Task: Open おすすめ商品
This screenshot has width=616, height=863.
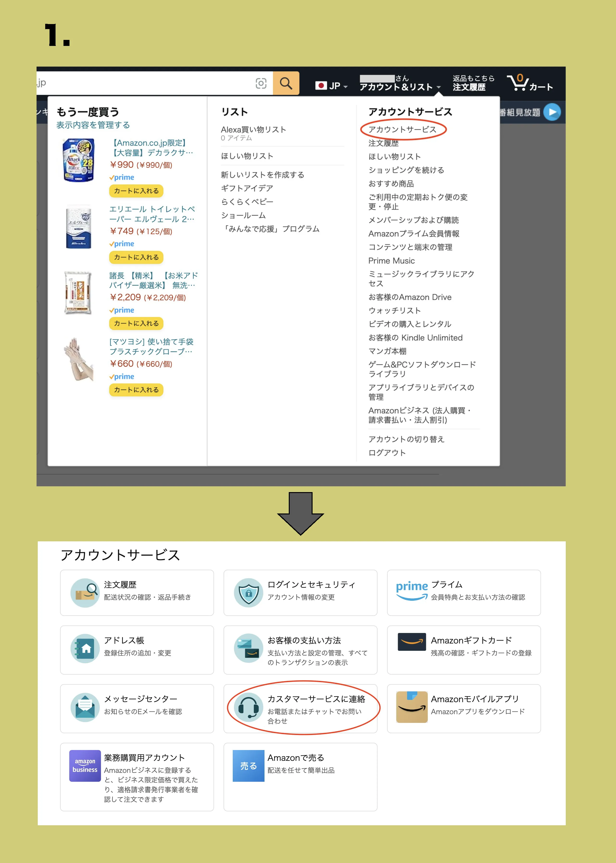Action: [391, 183]
